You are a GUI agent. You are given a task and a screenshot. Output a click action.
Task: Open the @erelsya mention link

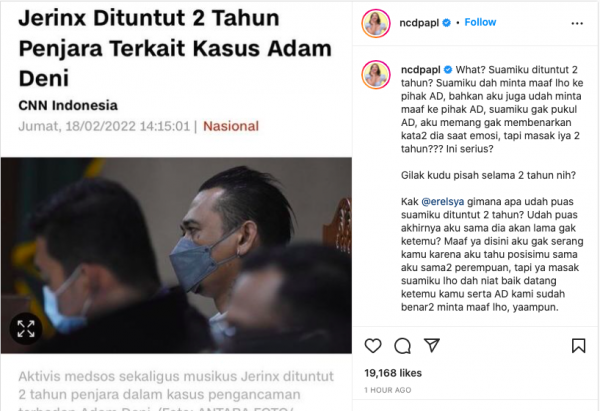(x=442, y=202)
